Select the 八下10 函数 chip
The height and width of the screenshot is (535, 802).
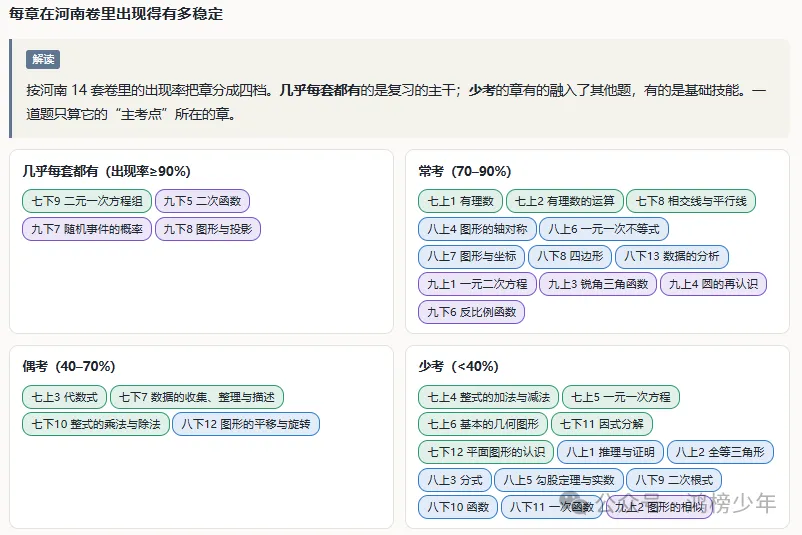pyautogui.click(x=458, y=507)
